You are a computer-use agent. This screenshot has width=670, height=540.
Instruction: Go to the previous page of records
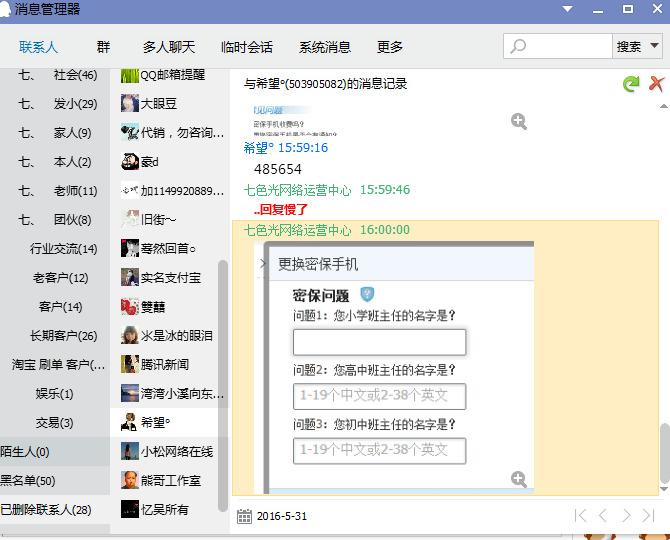[603, 516]
